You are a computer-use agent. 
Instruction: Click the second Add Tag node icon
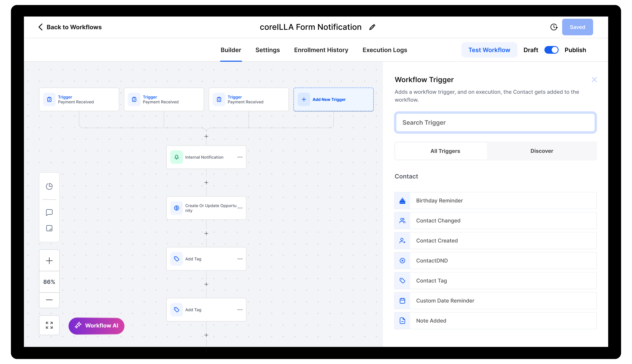176,310
